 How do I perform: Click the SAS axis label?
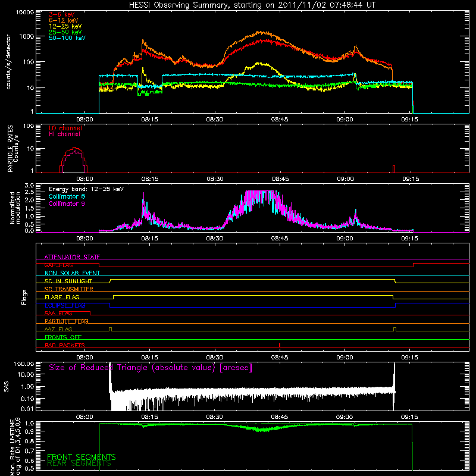coord(7,387)
